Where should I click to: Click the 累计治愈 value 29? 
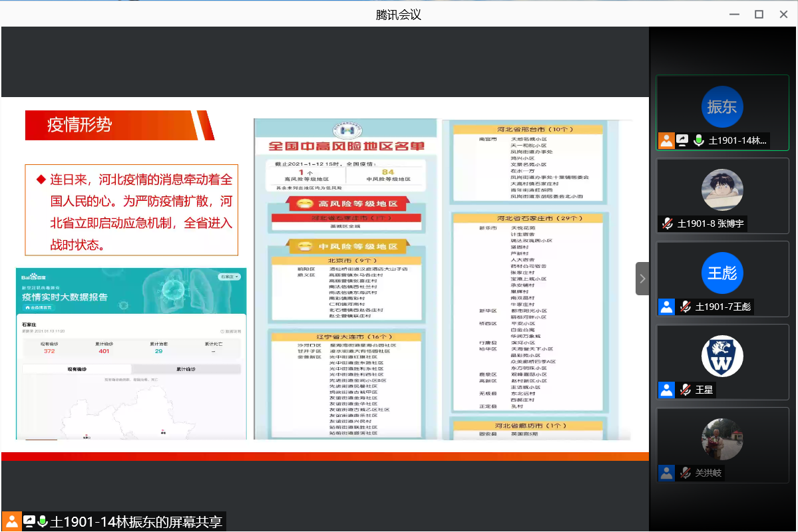(x=159, y=351)
